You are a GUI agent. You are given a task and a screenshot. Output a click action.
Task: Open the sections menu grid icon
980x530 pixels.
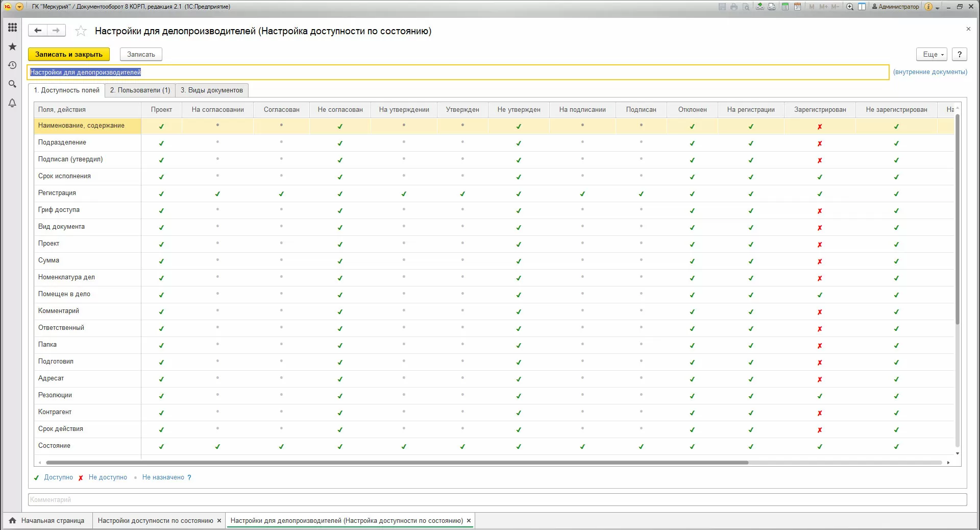tap(12, 28)
